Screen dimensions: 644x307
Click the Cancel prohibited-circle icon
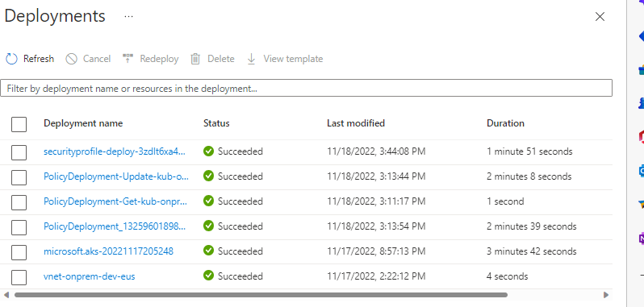pos(72,59)
